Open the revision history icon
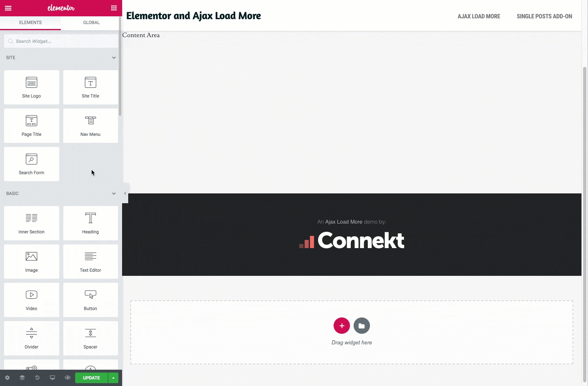588x386 pixels. click(37, 378)
